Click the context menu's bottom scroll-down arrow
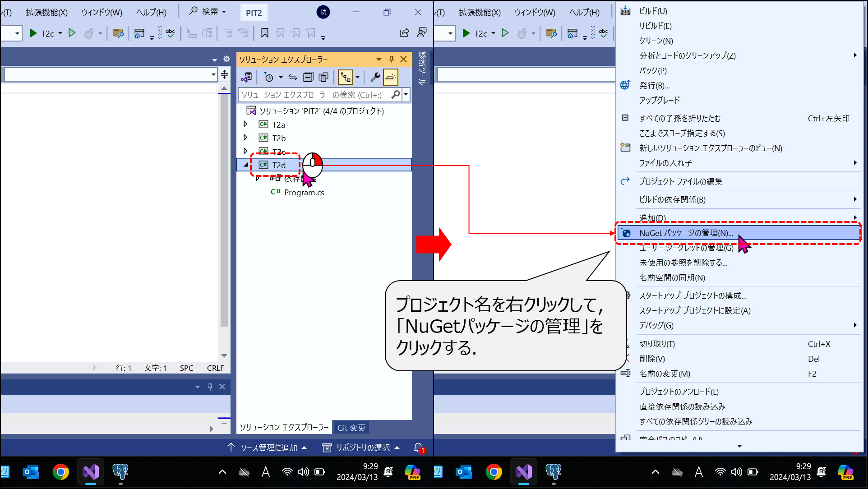Viewport: 868px width, 489px height. pyautogui.click(x=739, y=446)
